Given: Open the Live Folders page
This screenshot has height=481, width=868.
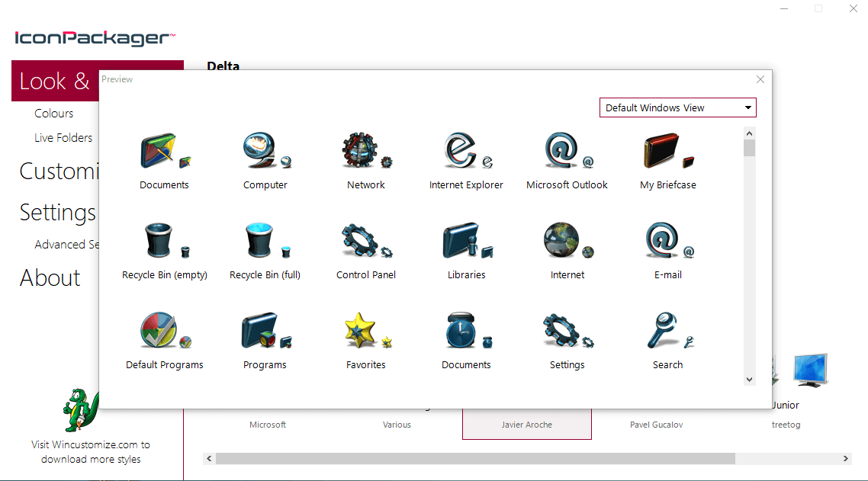Looking at the screenshot, I should [63, 137].
